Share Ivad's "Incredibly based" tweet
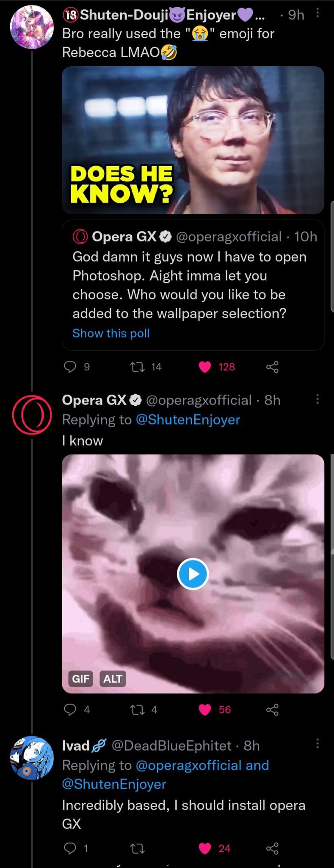 tap(272, 848)
